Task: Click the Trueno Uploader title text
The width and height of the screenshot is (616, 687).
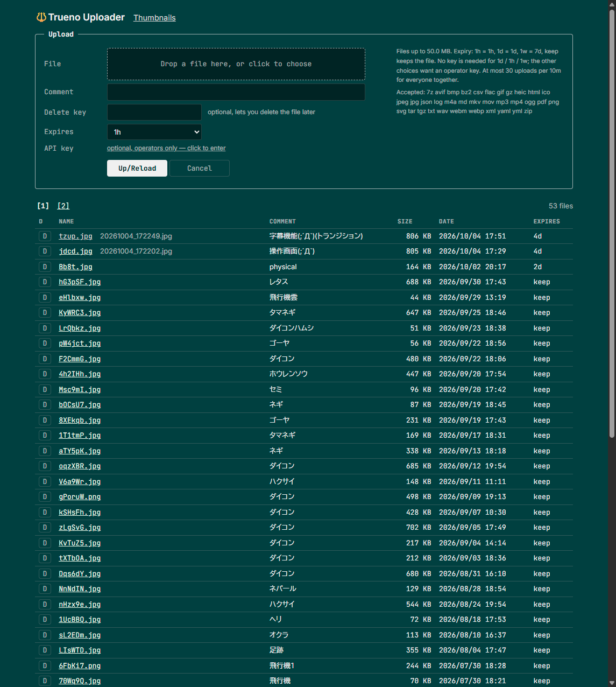Action: 87,17
